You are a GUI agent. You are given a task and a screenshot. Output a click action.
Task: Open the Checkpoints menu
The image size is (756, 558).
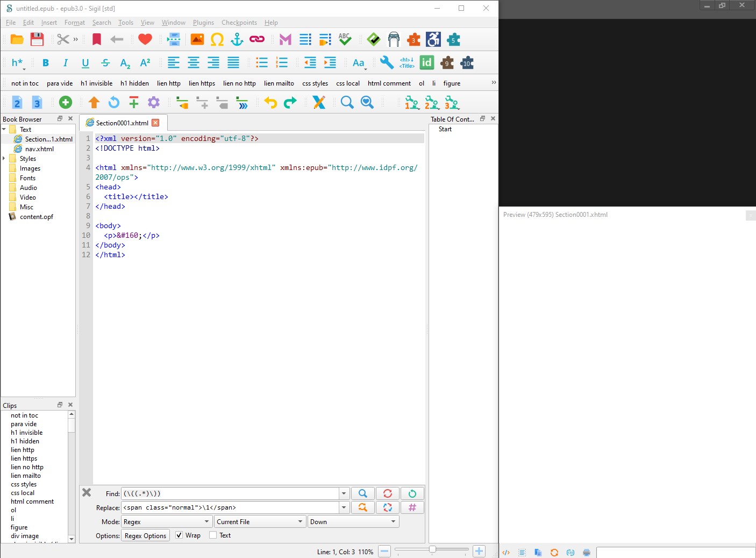point(239,23)
